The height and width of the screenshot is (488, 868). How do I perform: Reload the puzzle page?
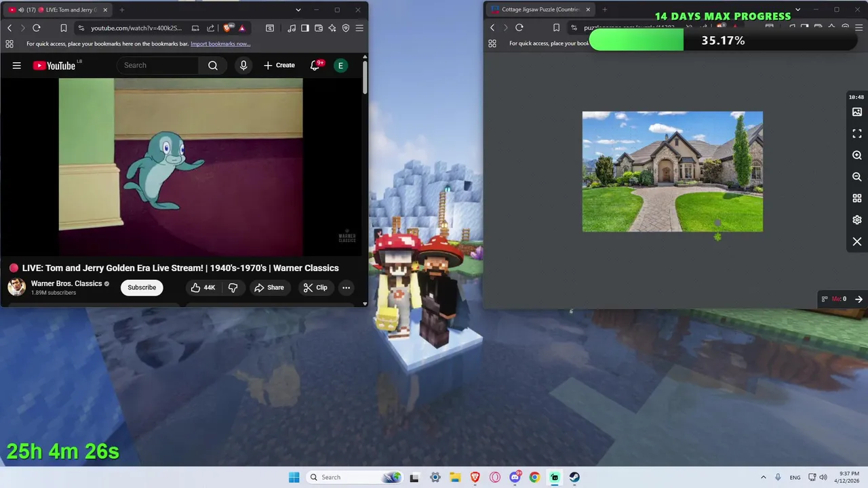(519, 28)
